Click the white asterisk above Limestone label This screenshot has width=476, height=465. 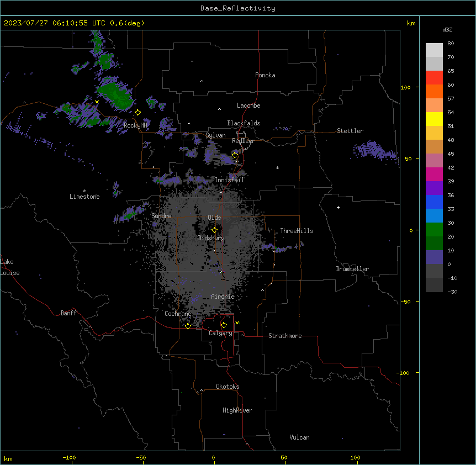click(84, 191)
